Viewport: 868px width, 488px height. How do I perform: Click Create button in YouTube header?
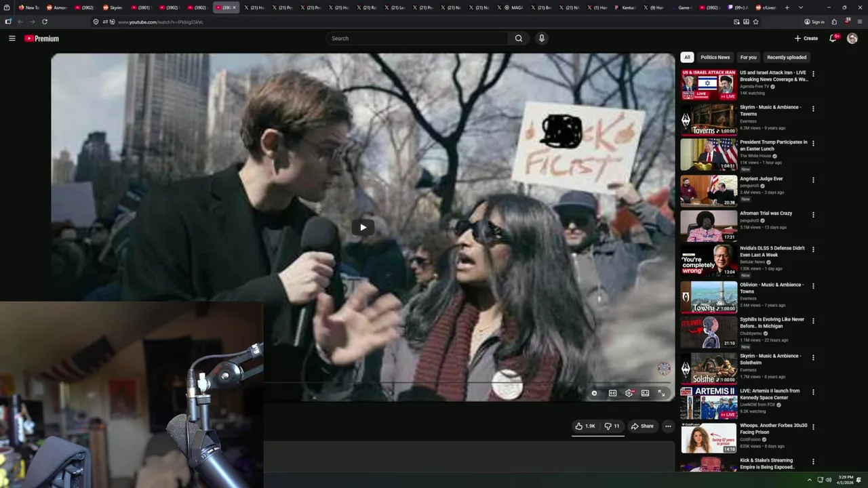point(806,39)
